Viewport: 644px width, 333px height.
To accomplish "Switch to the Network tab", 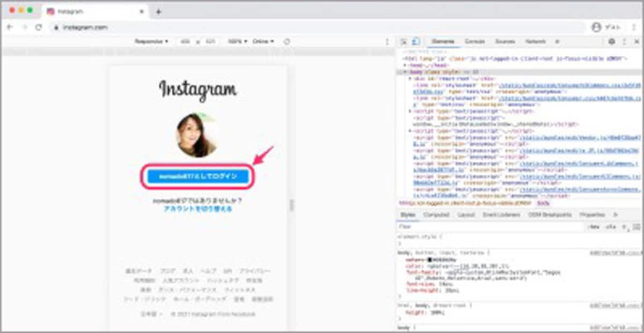I will [x=535, y=41].
